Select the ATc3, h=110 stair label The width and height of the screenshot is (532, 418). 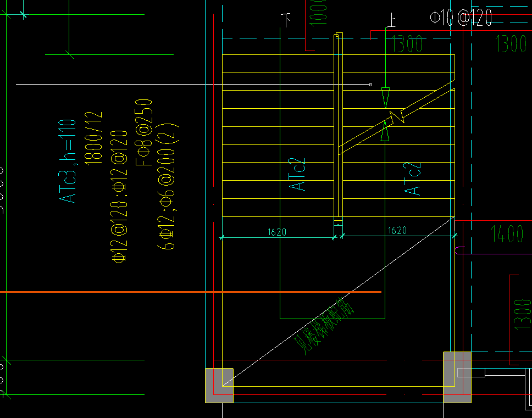[x=69, y=161]
